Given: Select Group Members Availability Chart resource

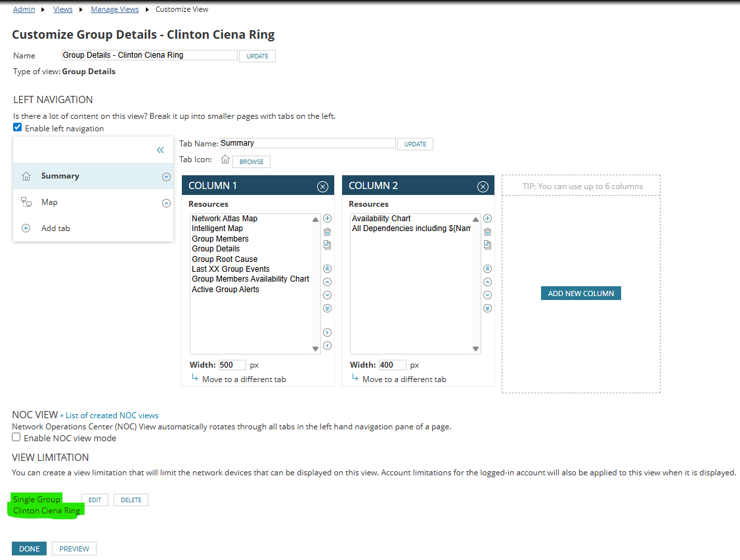Looking at the screenshot, I should pyautogui.click(x=250, y=279).
